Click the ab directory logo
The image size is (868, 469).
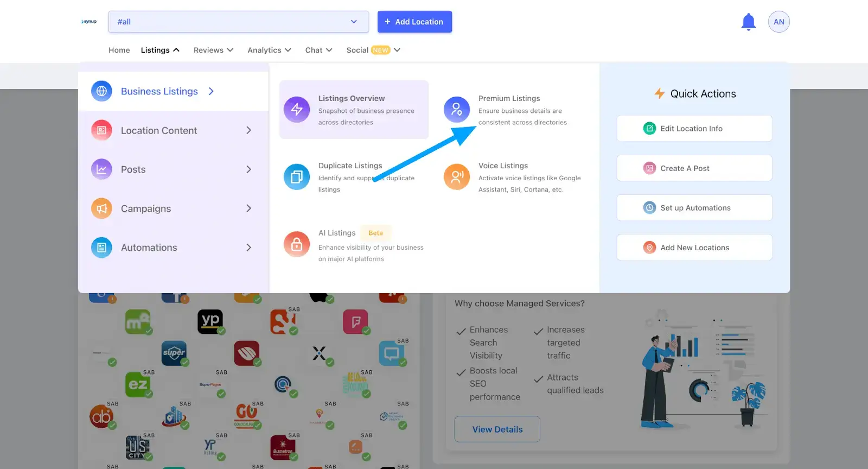[101, 416]
